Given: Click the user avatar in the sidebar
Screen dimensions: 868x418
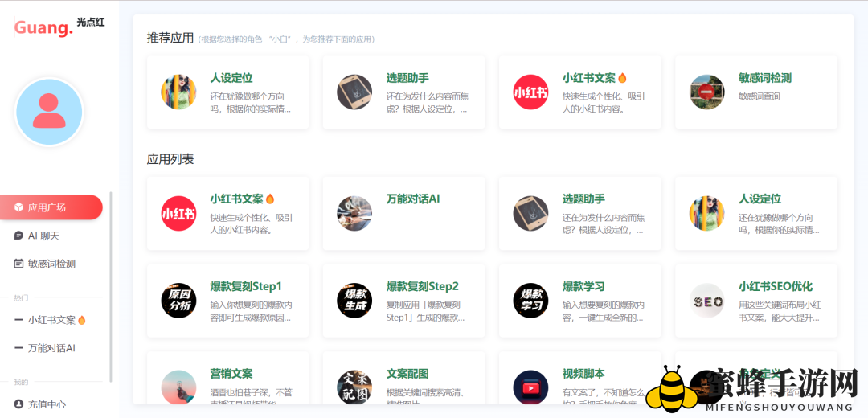Looking at the screenshot, I should click(x=49, y=112).
